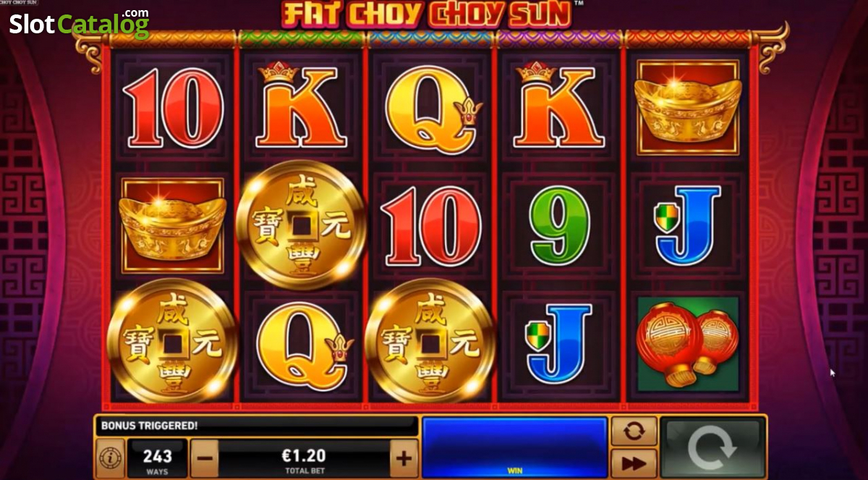The image size is (868, 480).
Task: Click the 243 Ways indicator
Action: click(157, 459)
